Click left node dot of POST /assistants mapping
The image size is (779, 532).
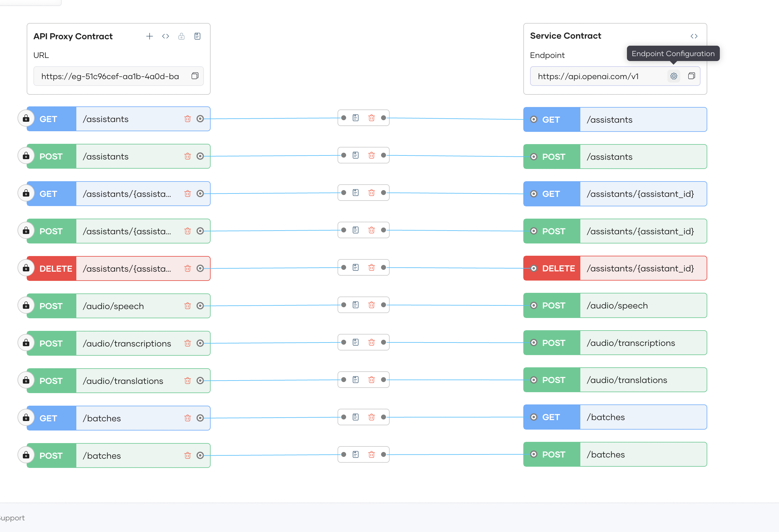[x=344, y=155]
